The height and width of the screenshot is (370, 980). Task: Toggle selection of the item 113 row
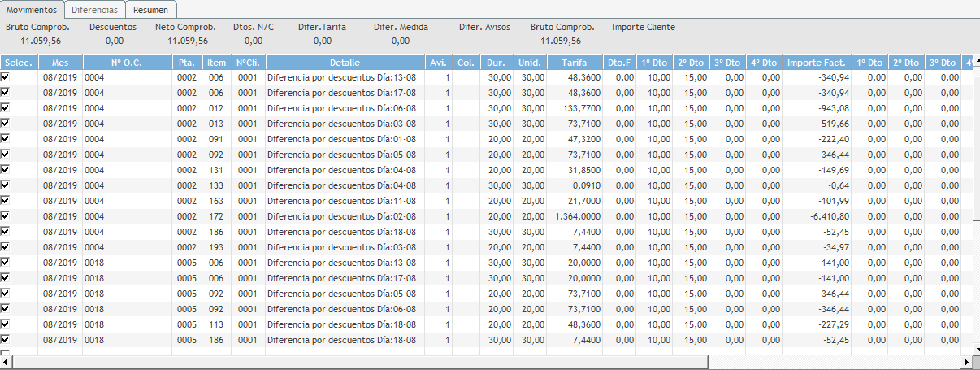6,324
